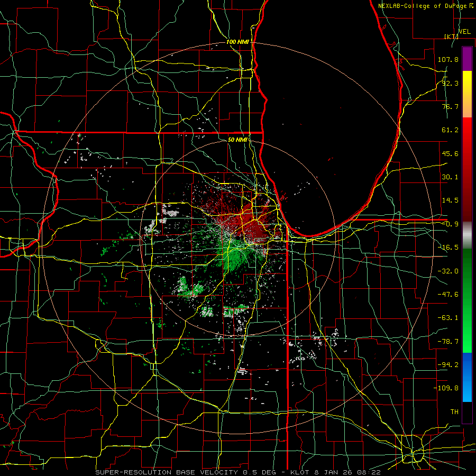The height and width of the screenshot is (476, 476).
Task: Click the purple segment of the velocity color bar
Action: (467, 59)
